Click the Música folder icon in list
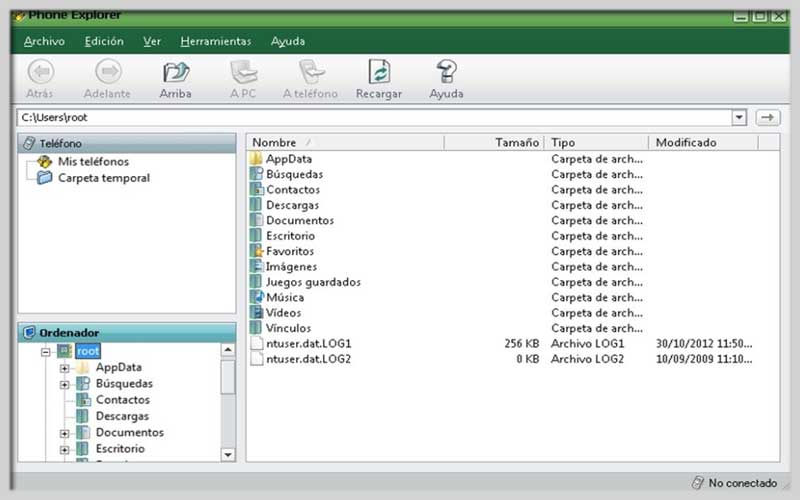Viewport: 800px width, 500px height. point(257,296)
